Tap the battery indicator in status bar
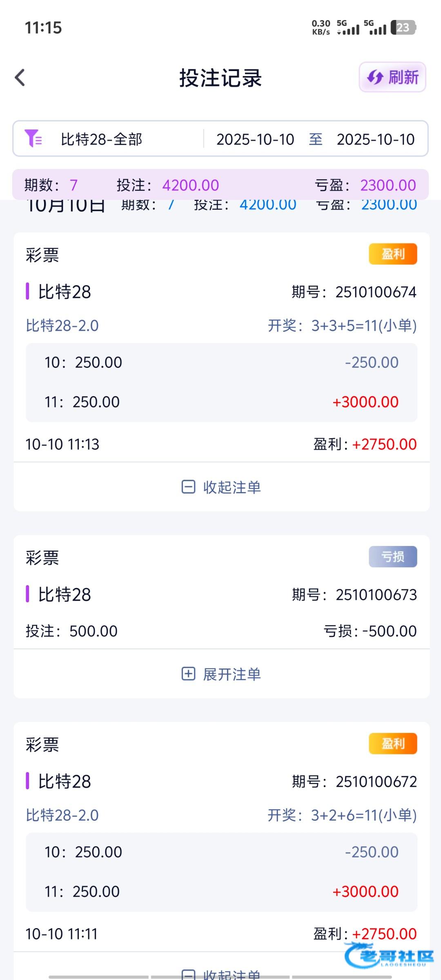This screenshot has width=441, height=980. click(x=403, y=27)
